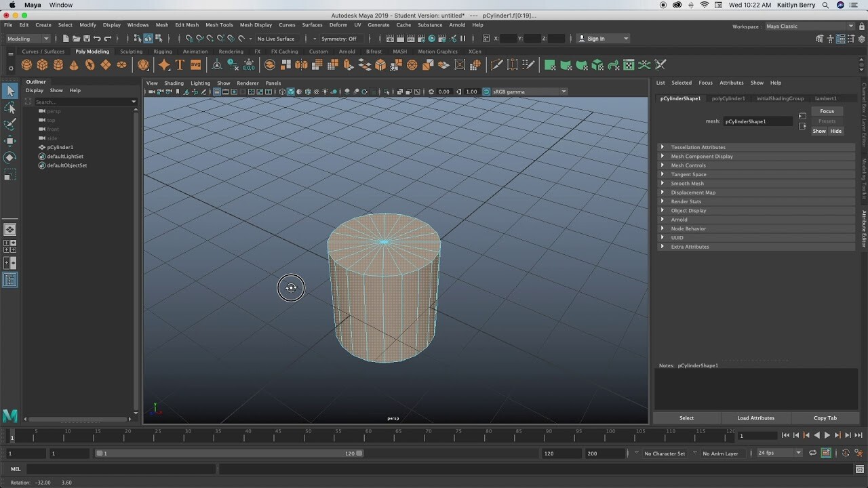Create a polygon cone from the shelf
Image resolution: width=868 pixels, height=488 pixels.
point(73,64)
